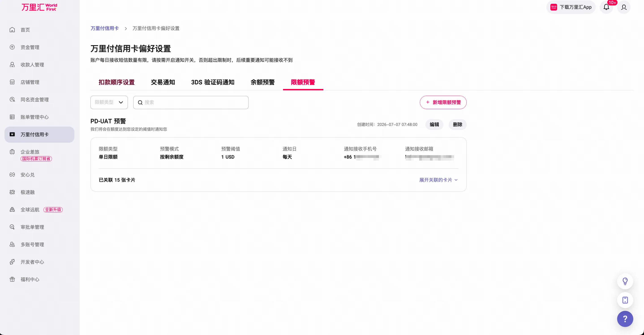The width and height of the screenshot is (644, 335).
Task: Click the 全球远航 ship icon
Action: (12, 210)
